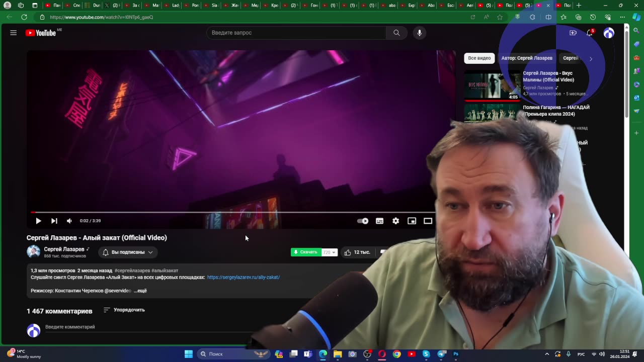The width and height of the screenshot is (644, 362).
Task: Click the browser back arrow
Action: [10, 17]
